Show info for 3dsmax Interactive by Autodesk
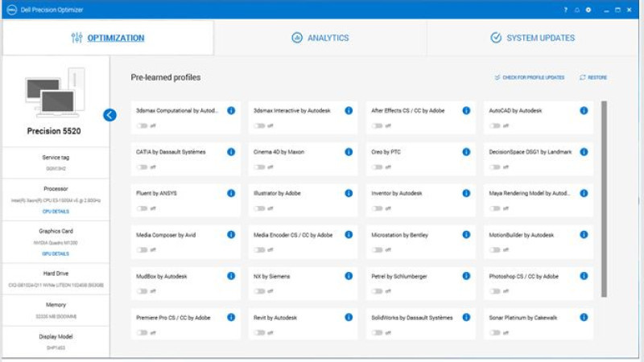Viewport: 644px width, 362px height. tap(349, 110)
